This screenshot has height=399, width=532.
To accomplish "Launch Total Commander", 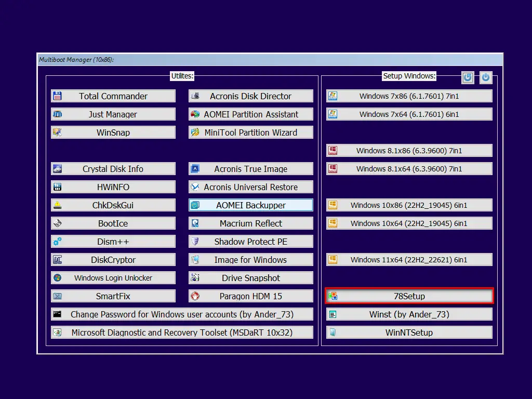I will coord(113,96).
